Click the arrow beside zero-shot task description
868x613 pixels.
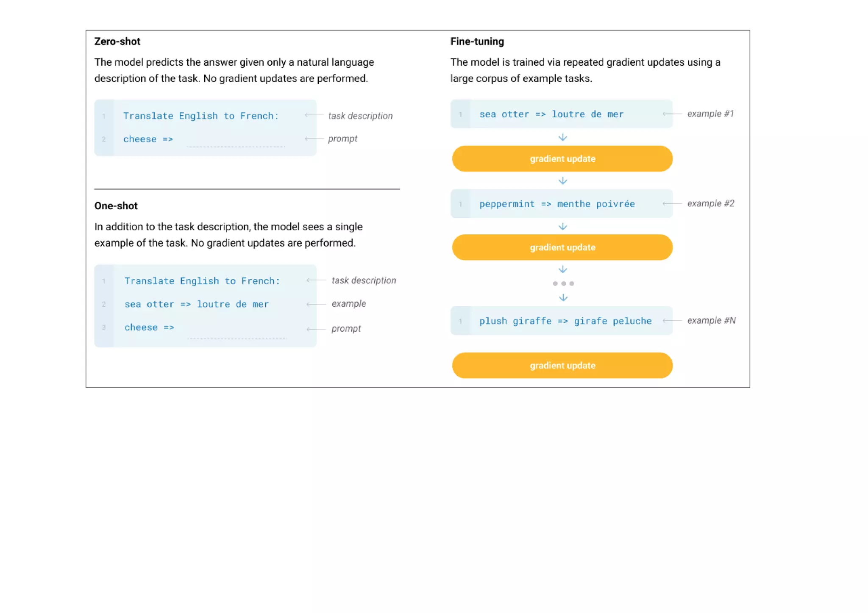(x=314, y=115)
